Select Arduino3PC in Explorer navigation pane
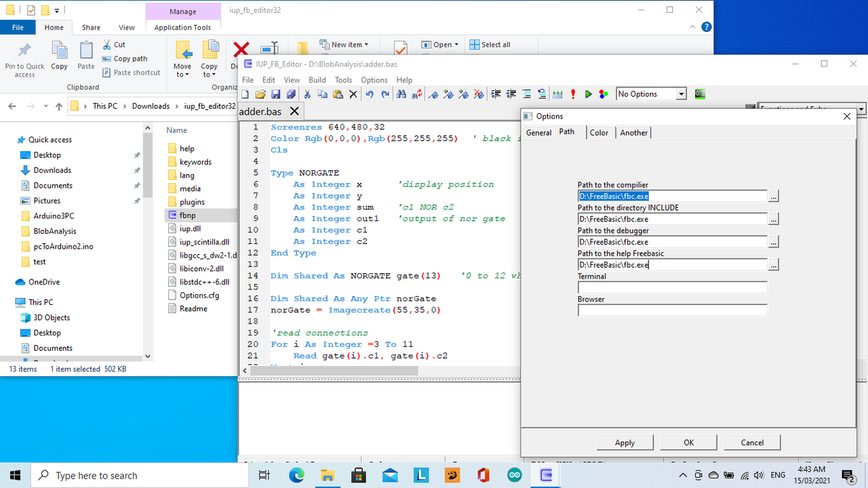 [53, 216]
